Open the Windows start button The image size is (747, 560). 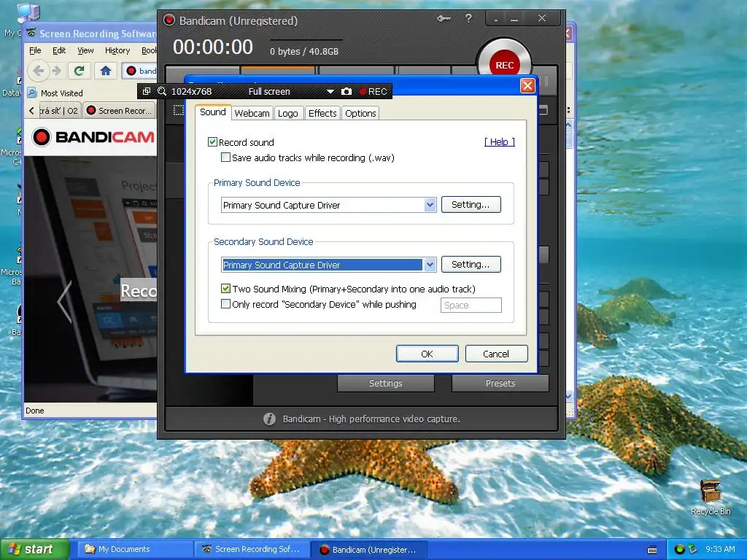click(x=34, y=550)
